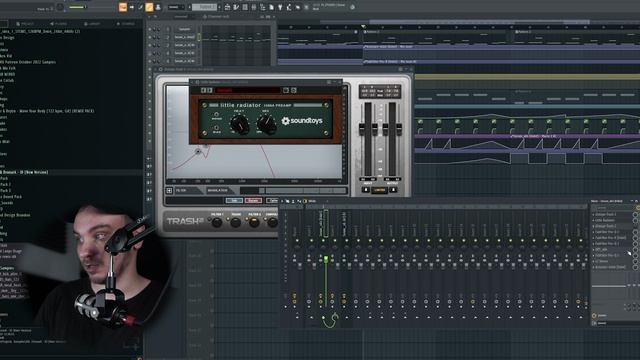Toggle the on/off knob of the Little Radiator slot
Screen dimensions: 640x360
click(636, 220)
